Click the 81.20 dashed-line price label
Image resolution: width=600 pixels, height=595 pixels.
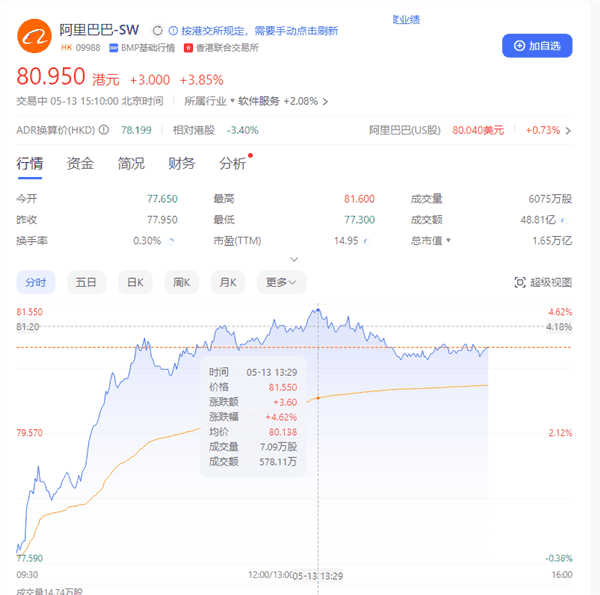tap(28, 327)
